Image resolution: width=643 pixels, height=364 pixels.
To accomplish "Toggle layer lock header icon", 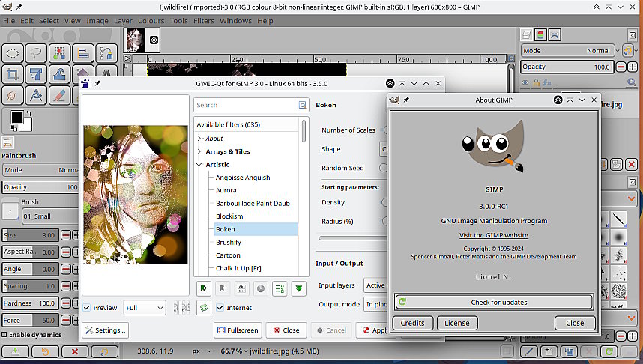I will (x=536, y=82).
